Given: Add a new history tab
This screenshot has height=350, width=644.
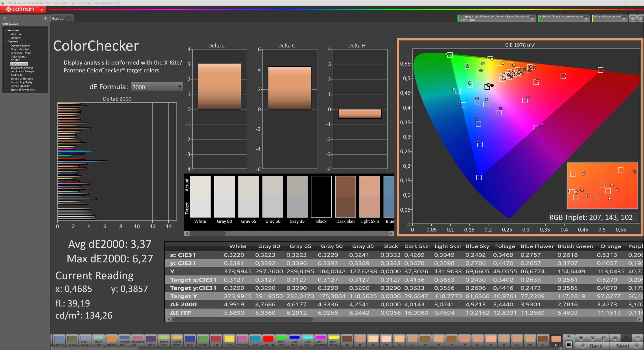Looking at the screenshot, I should coord(69,19).
